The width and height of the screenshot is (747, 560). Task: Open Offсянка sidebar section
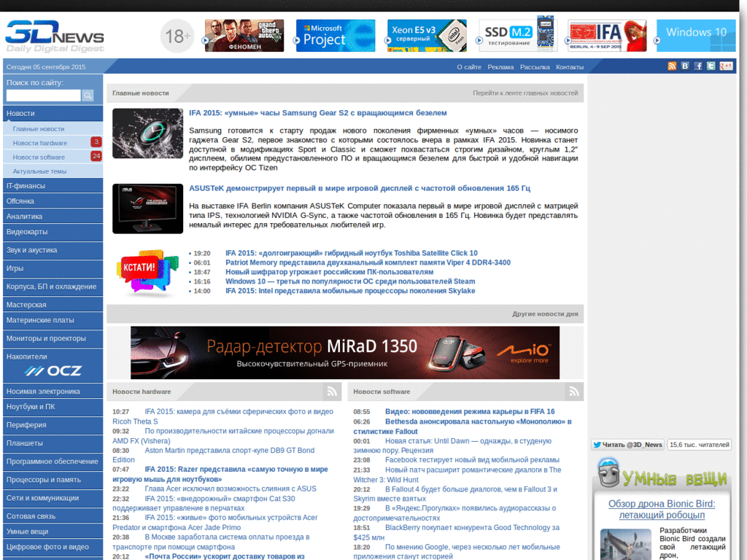[53, 201]
